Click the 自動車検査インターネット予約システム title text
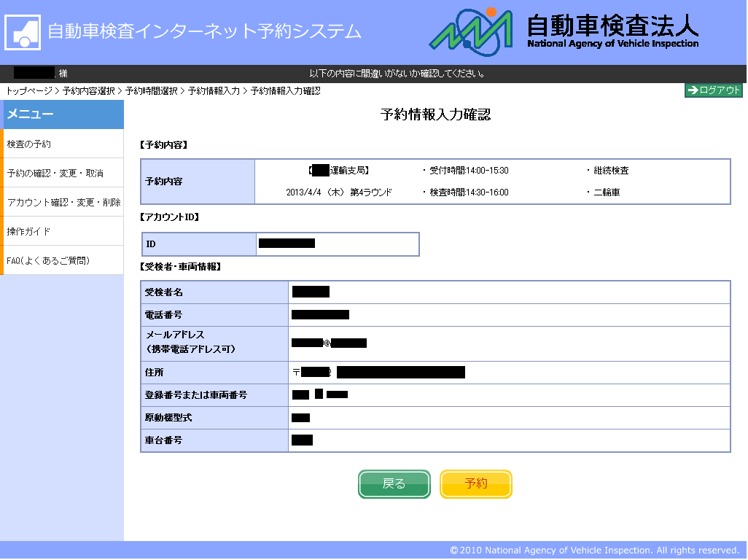748x560 pixels. pos(204,31)
